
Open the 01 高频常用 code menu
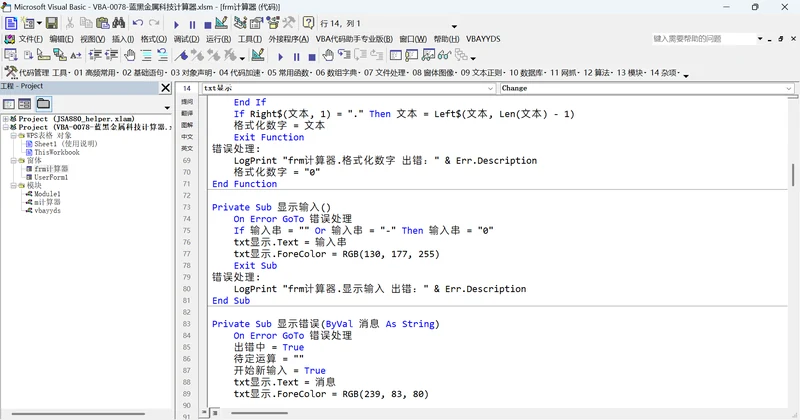point(95,72)
